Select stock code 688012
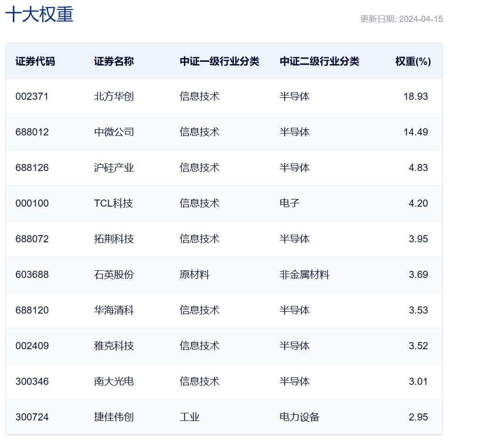Viewport: 478px width, 448px height. click(32, 132)
